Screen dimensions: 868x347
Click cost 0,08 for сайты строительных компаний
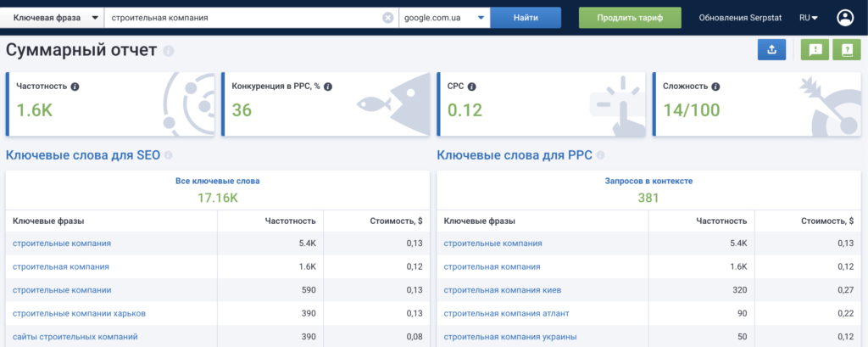pyautogui.click(x=414, y=337)
